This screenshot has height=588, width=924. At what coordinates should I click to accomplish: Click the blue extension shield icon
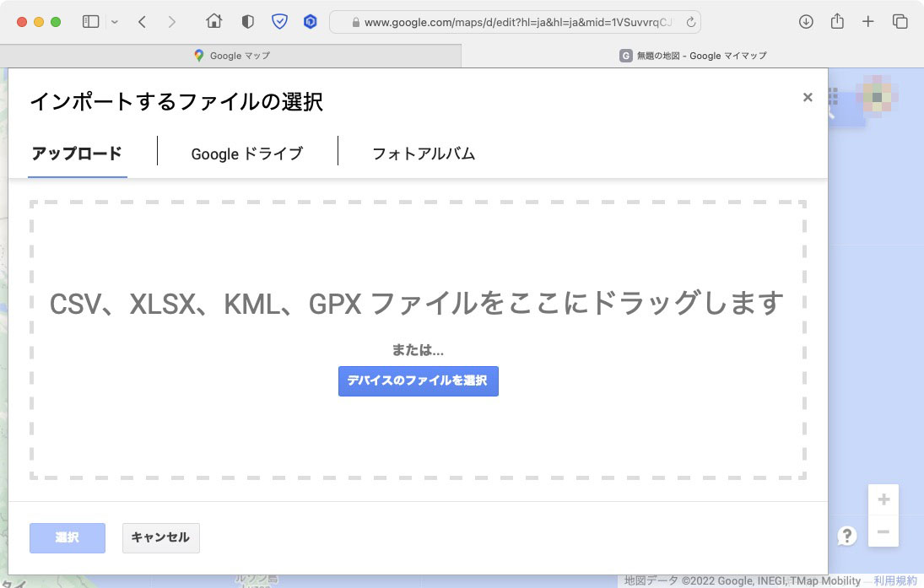click(x=279, y=21)
